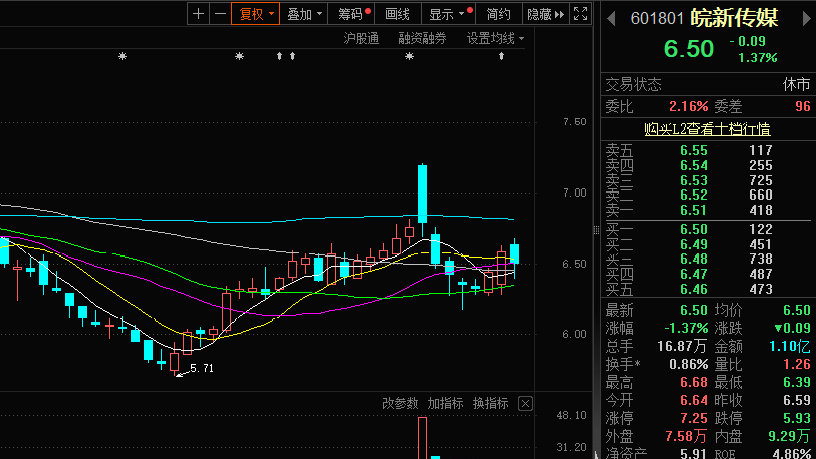Open the 复权 adjustment dropdown
This screenshot has width=816, height=459.
tap(254, 14)
